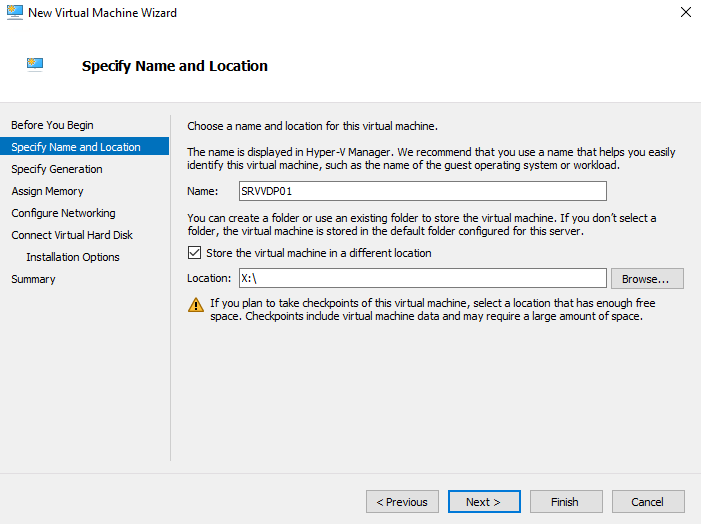The width and height of the screenshot is (701, 524).
Task: Open Configure Networking step
Action: pyautogui.click(x=63, y=213)
